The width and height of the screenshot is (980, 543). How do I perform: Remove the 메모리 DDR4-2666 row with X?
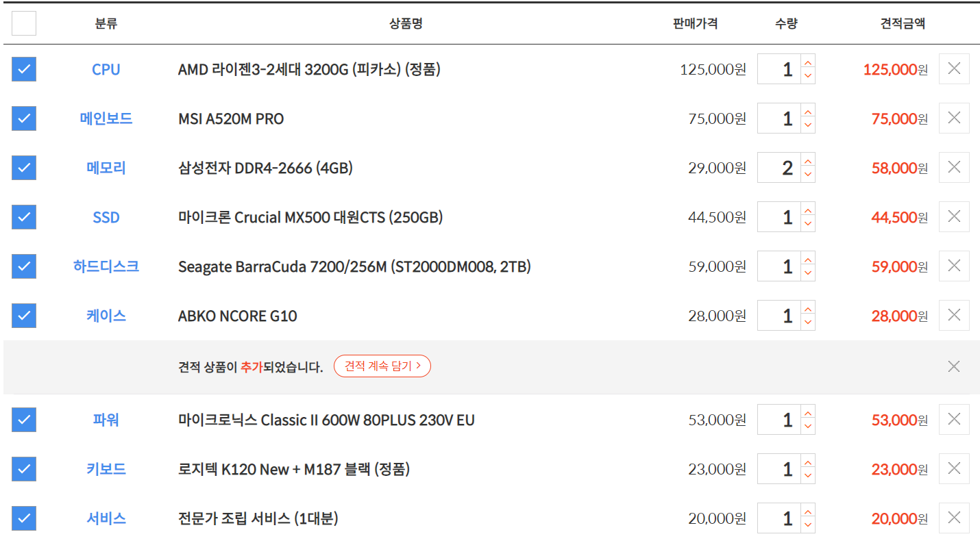(x=954, y=167)
